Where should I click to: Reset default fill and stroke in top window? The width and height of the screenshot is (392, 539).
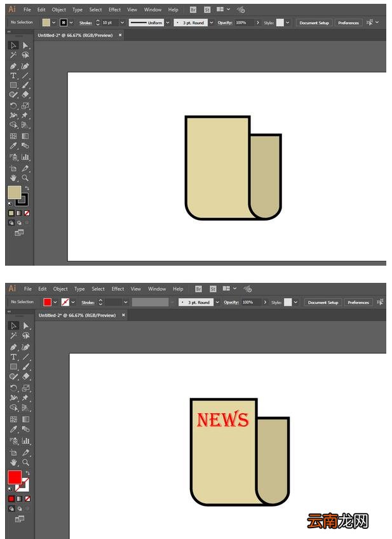pos(10,203)
